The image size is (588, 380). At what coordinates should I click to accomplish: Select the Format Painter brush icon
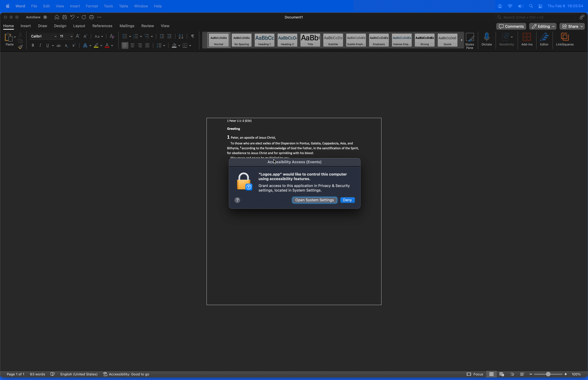click(x=20, y=47)
